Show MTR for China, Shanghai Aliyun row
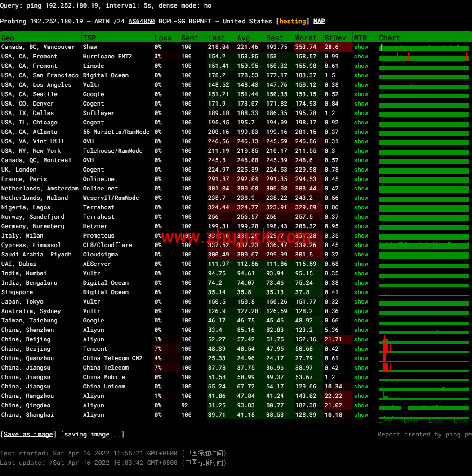Viewport: 472px width, 476px height. click(x=361, y=415)
